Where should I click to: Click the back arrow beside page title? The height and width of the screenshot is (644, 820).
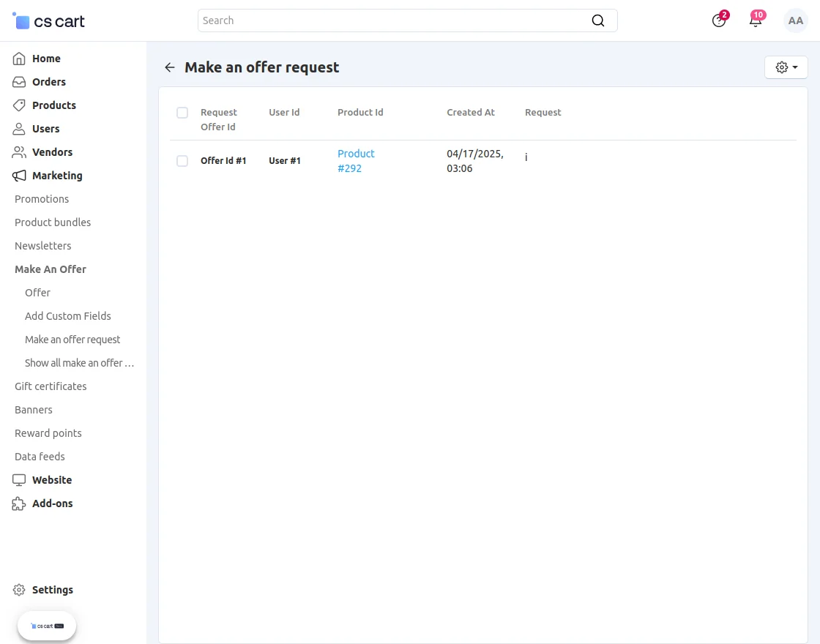(170, 67)
